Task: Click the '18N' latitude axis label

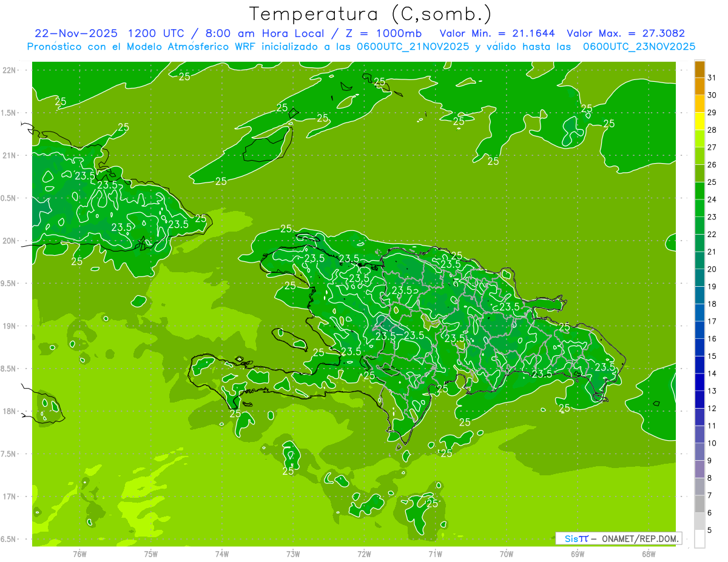Action: [x=10, y=412]
